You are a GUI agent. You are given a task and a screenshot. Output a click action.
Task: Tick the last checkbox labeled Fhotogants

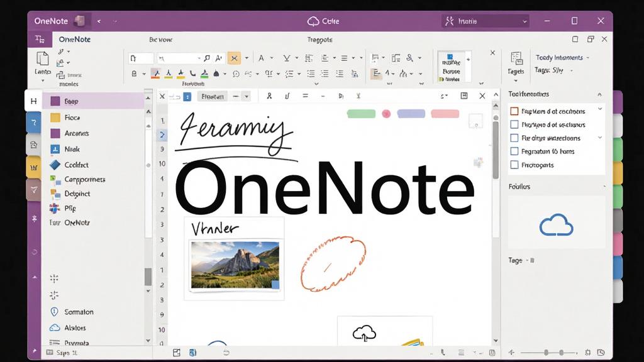pos(514,165)
